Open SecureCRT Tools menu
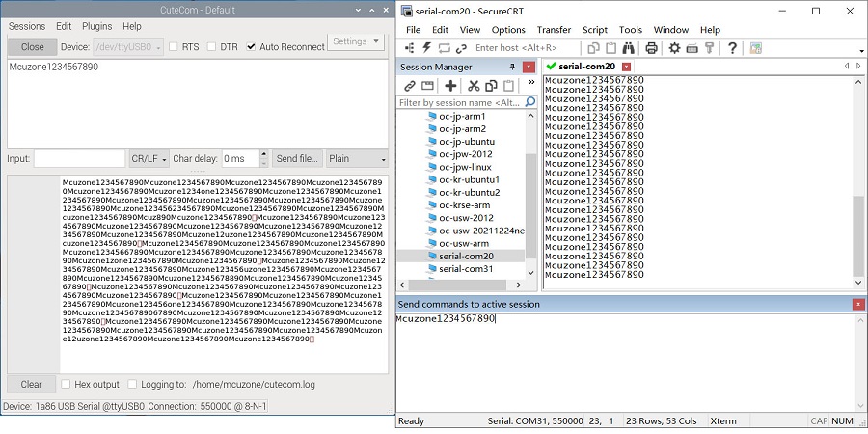 [x=631, y=30]
